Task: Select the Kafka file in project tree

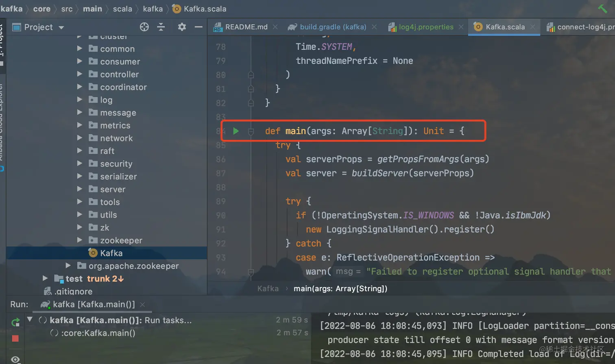Action: pos(107,253)
